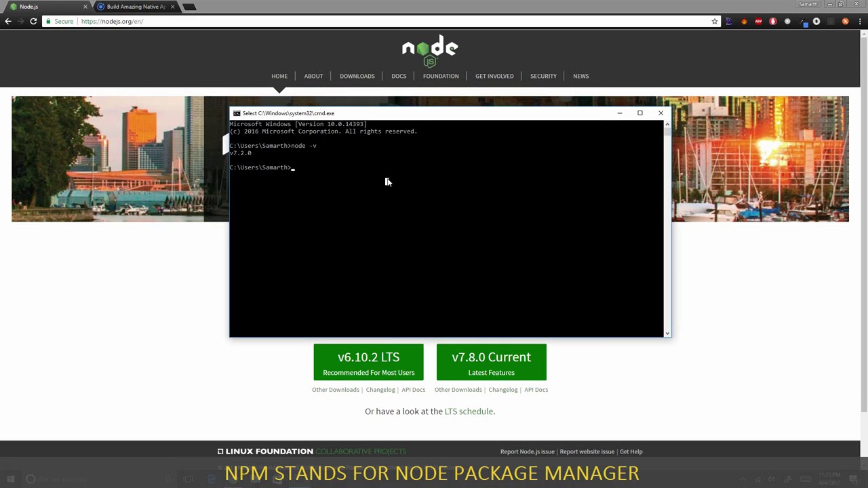Close the cmd.exe window
868x488 pixels.
[660, 113]
